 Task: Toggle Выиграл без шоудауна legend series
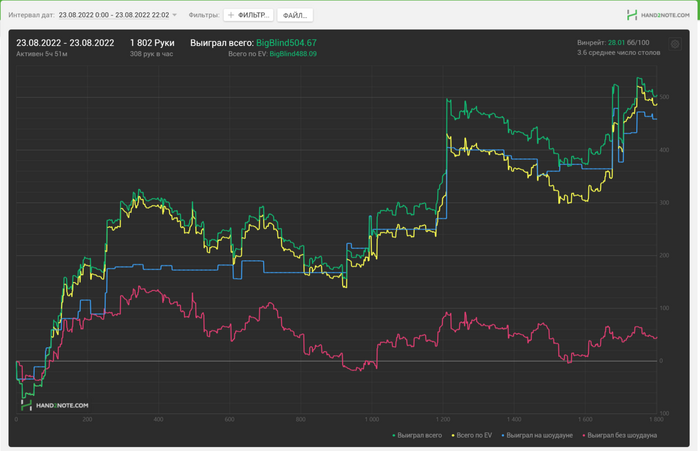(x=620, y=435)
